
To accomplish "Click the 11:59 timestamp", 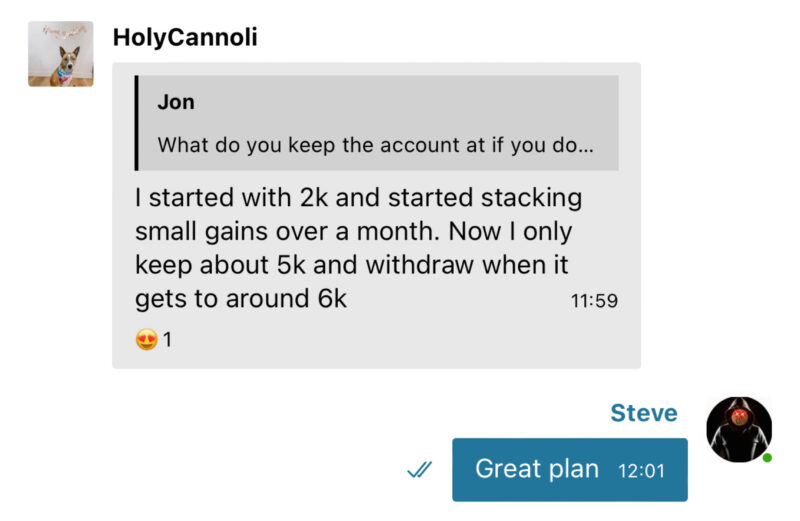I will (x=594, y=301).
